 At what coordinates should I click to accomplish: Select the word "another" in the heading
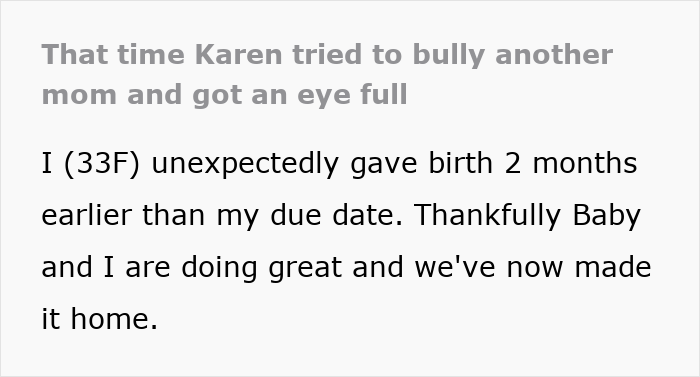pyautogui.click(x=554, y=54)
